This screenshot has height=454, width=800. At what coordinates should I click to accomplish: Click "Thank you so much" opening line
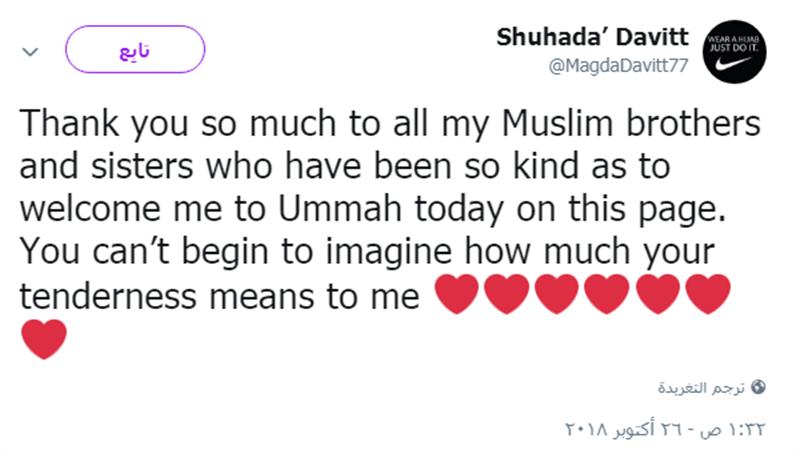point(178,124)
